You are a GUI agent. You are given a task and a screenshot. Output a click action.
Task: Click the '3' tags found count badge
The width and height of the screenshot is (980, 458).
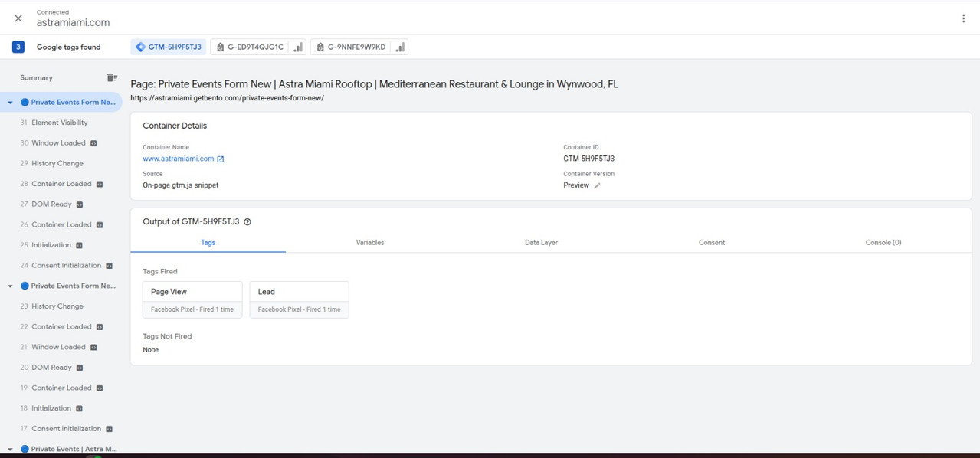click(x=18, y=47)
